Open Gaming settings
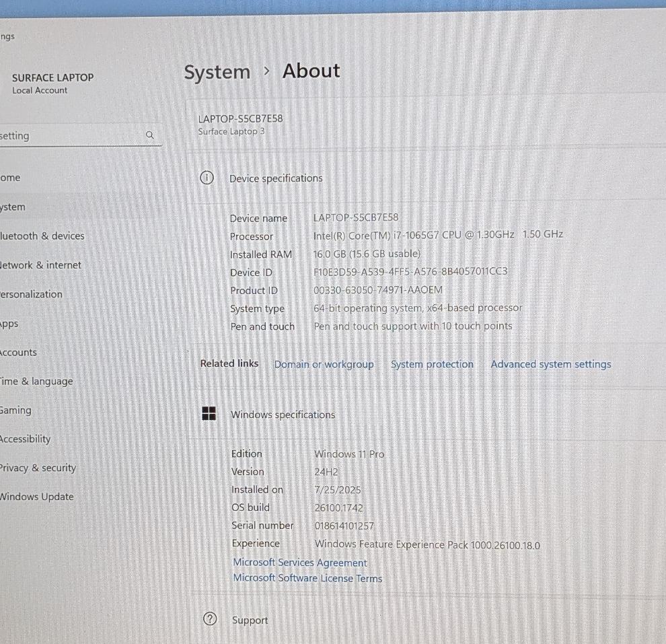The height and width of the screenshot is (644, 666). (x=15, y=410)
